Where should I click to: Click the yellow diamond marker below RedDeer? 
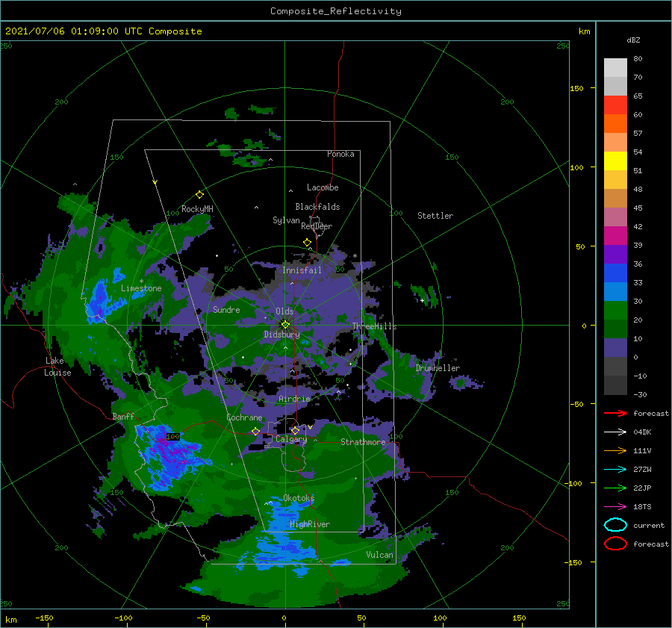pyautogui.click(x=308, y=242)
